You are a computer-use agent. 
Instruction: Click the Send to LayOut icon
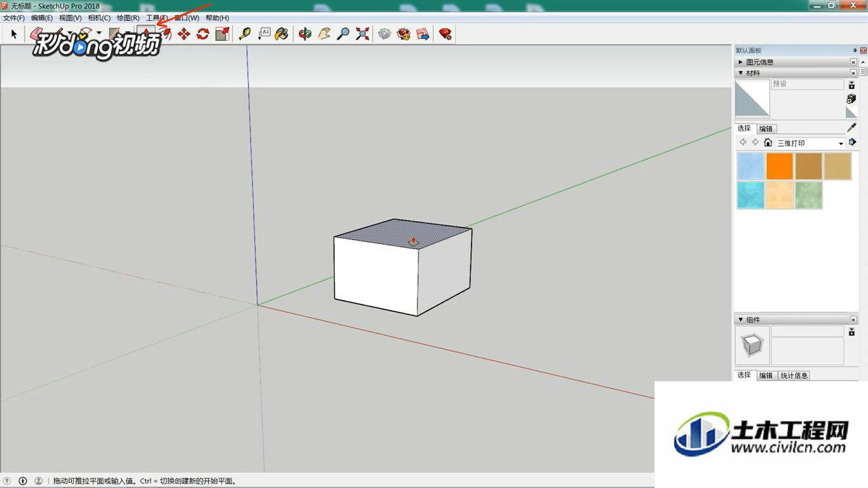[423, 34]
